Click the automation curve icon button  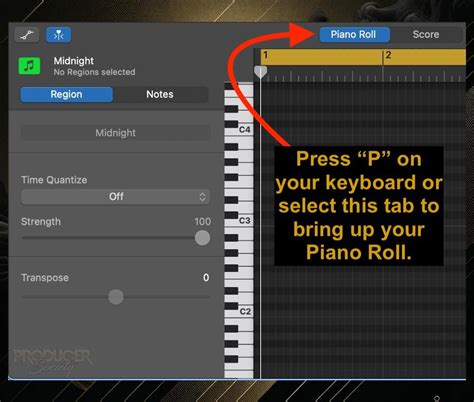coord(27,35)
